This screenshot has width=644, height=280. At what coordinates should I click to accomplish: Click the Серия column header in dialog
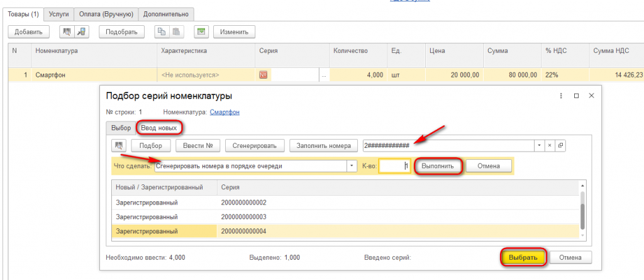398,187
